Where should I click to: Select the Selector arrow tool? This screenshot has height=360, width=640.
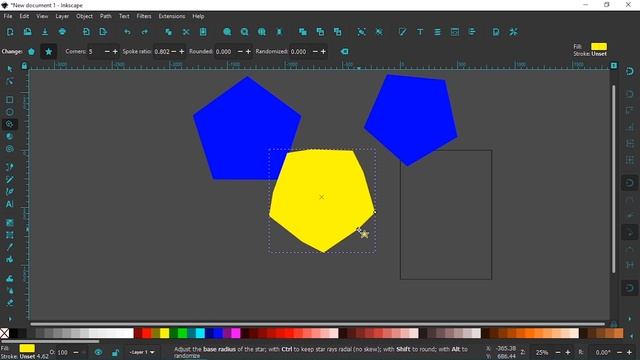coord(10,69)
